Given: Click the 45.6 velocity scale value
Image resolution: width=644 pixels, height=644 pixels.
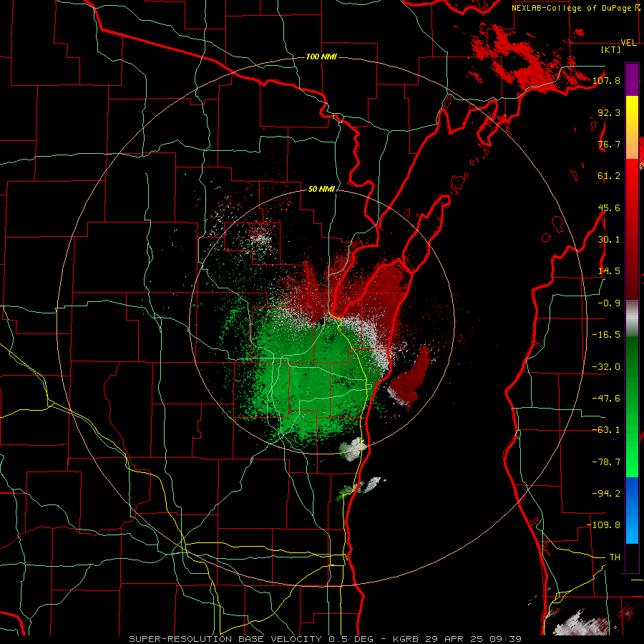Looking at the screenshot, I should [609, 208].
